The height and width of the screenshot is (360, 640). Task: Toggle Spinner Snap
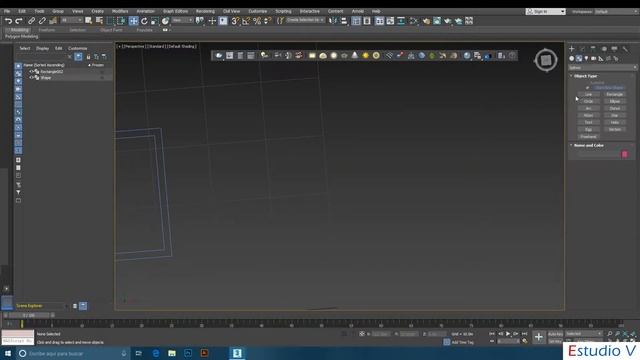(x=268, y=21)
